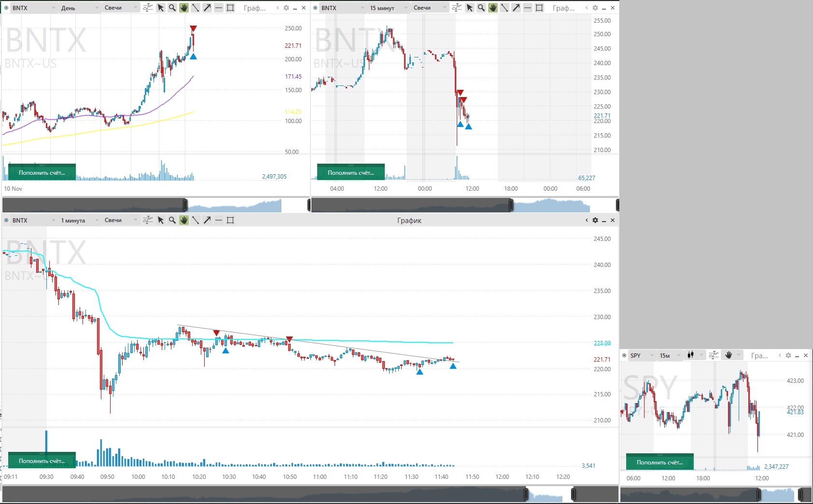This screenshot has width=813, height=504.
Task: Grab the left range handle under the 15 минут chart
Action: (511, 205)
